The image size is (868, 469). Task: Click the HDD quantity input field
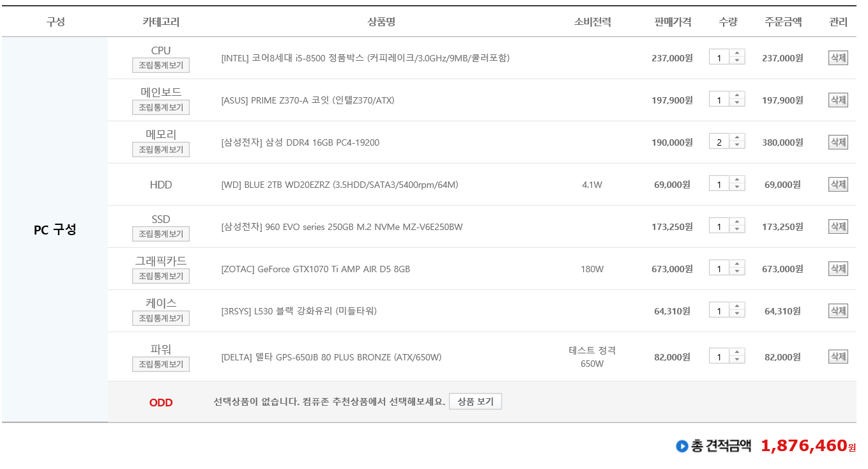pos(719,184)
